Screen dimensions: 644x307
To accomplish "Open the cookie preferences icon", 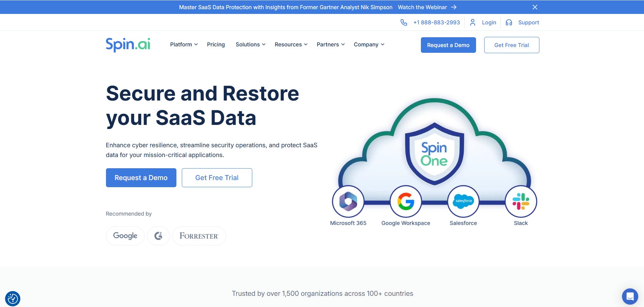I will click(13, 299).
